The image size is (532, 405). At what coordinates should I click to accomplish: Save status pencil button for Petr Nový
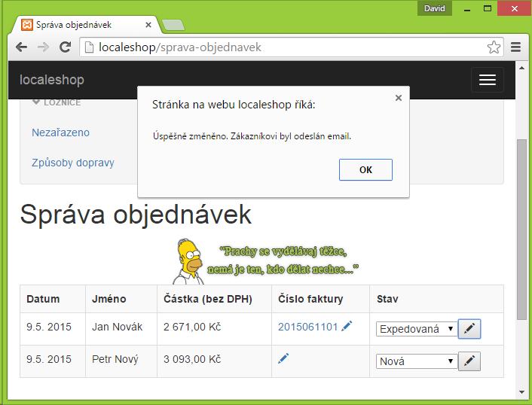click(x=469, y=361)
